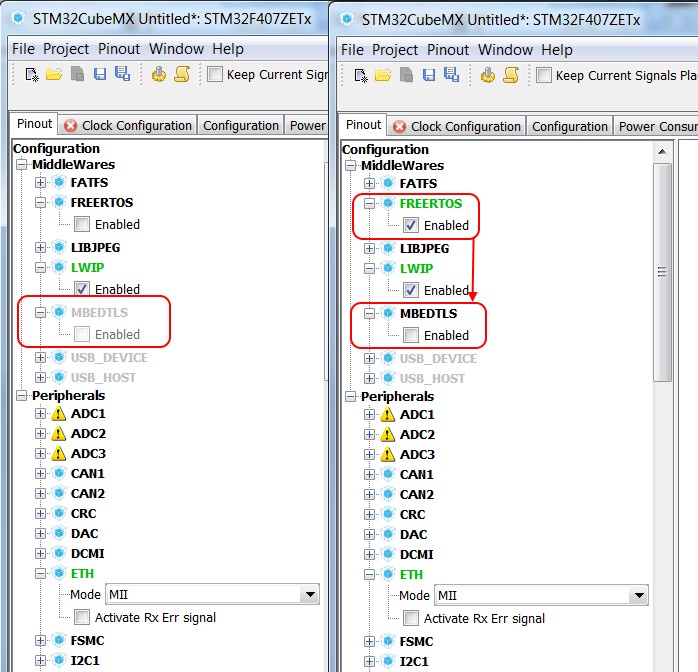Click Save floppy icon in right window toolbar
The image size is (698, 672).
[429, 75]
